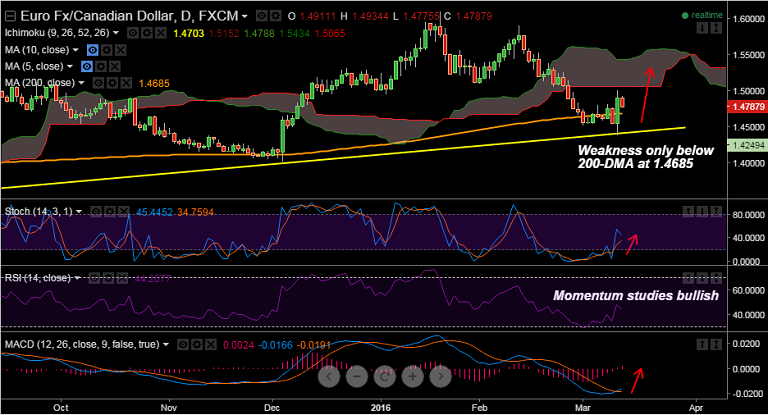Open settings gear for the main EUR/CAD series
The image size is (768, 415).
coord(276,16)
